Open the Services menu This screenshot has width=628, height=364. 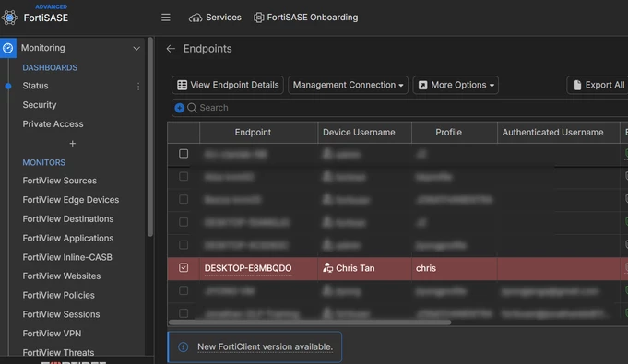pos(215,18)
